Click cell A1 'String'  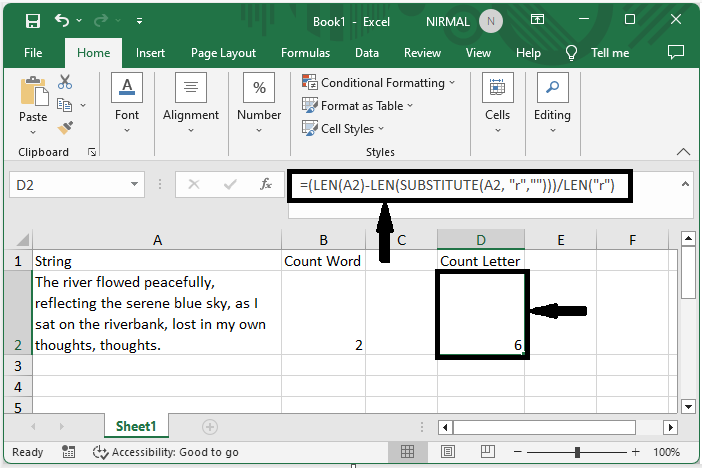click(x=157, y=261)
